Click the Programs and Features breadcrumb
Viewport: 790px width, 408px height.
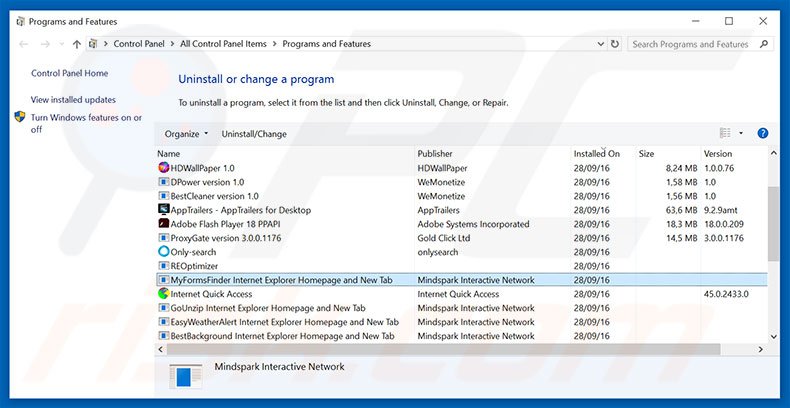pyautogui.click(x=326, y=44)
